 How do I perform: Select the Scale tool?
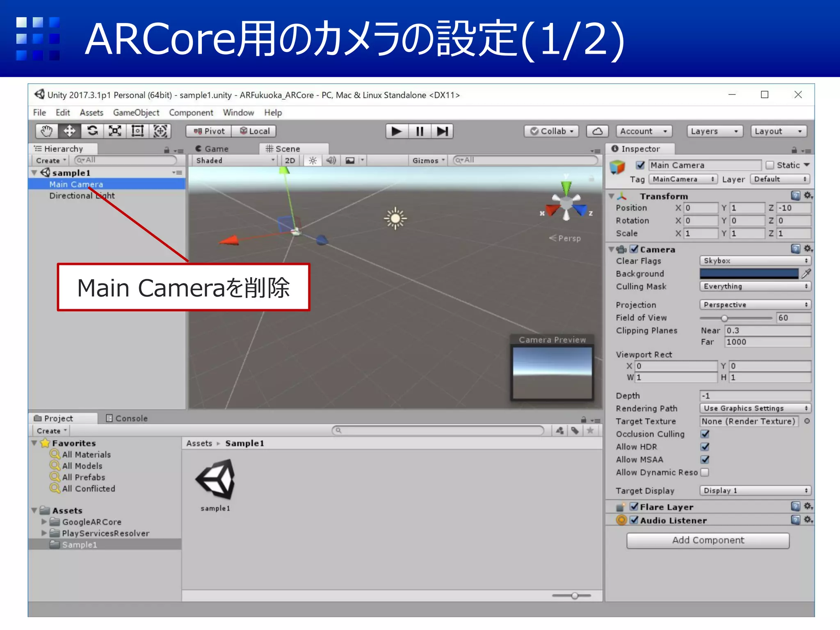click(115, 131)
